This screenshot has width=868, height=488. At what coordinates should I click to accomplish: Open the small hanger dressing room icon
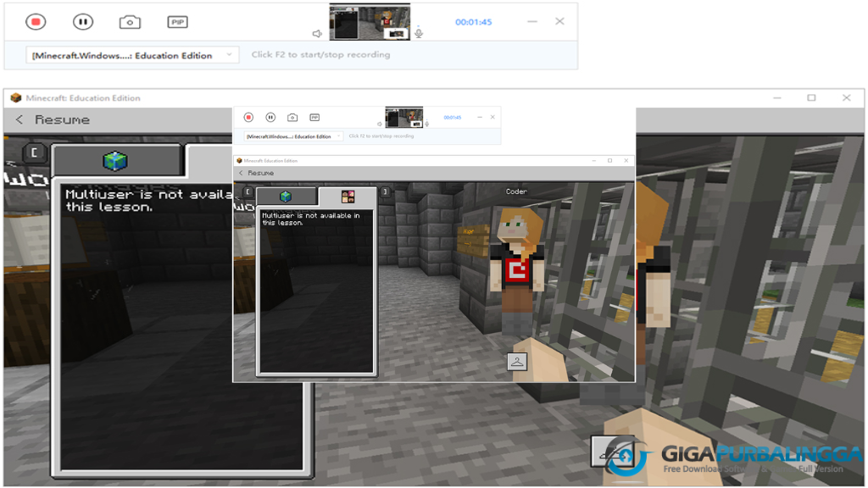click(517, 362)
